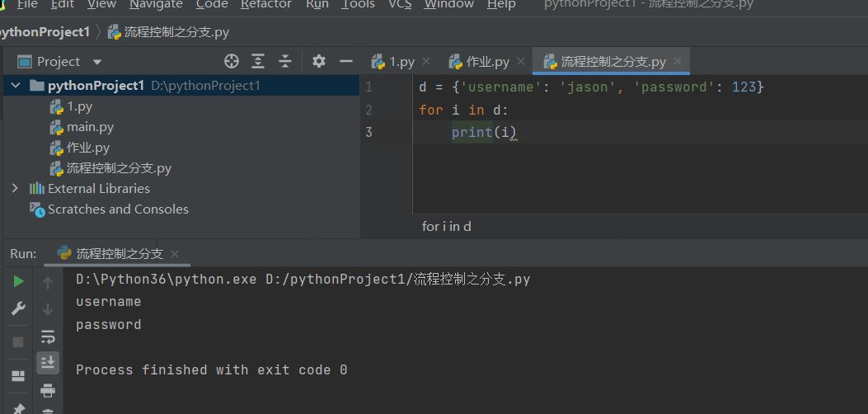Screen dimensions: 868x414
Task: Click the Up the stack trace arrow
Action: 48,284
